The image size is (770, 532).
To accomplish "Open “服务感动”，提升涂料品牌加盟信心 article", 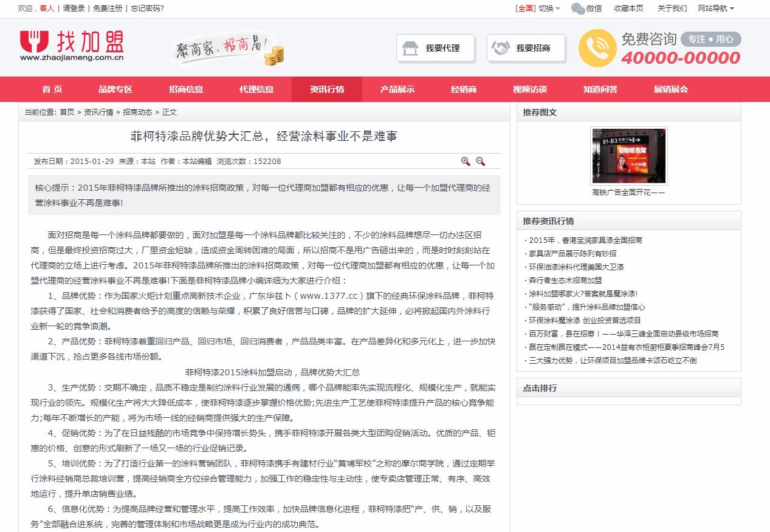I will pos(587,307).
